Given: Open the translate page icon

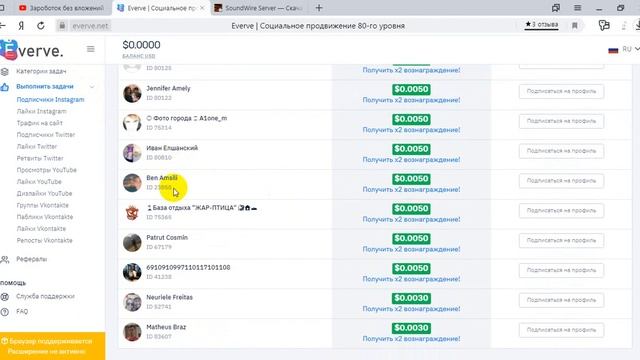Looking at the screenshot, I should click(604, 25).
